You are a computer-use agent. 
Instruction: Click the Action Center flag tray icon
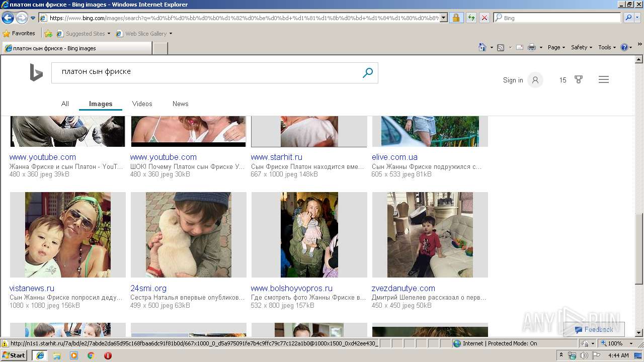pos(596,355)
